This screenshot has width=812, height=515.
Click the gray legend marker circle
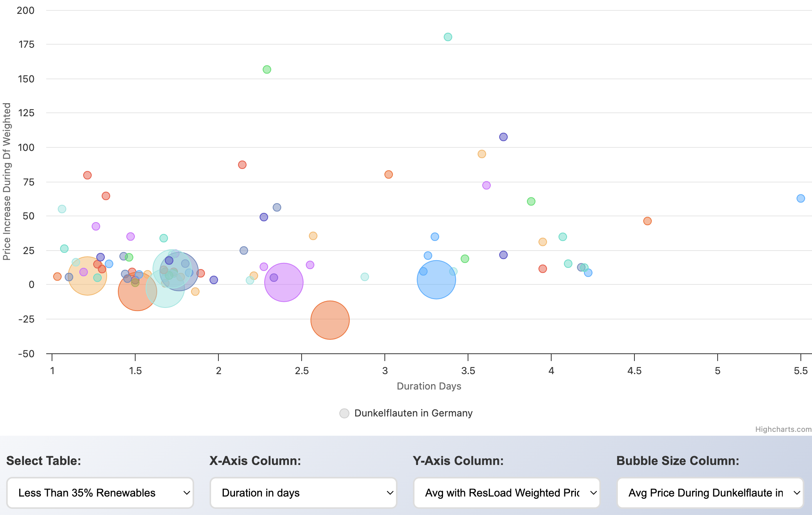(x=344, y=413)
